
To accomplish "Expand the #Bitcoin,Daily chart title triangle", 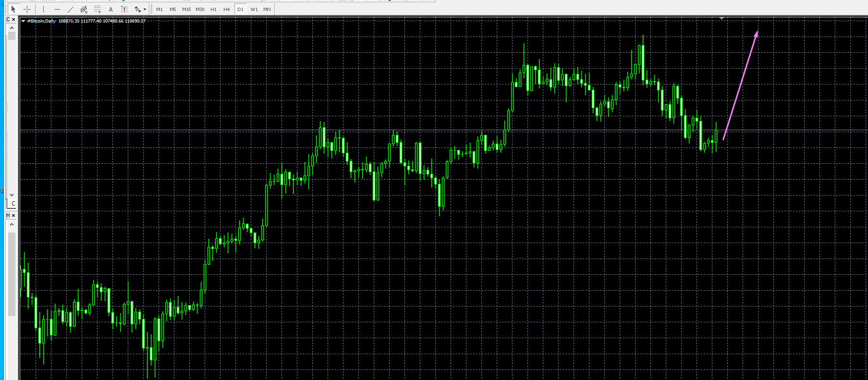I will [x=23, y=21].
